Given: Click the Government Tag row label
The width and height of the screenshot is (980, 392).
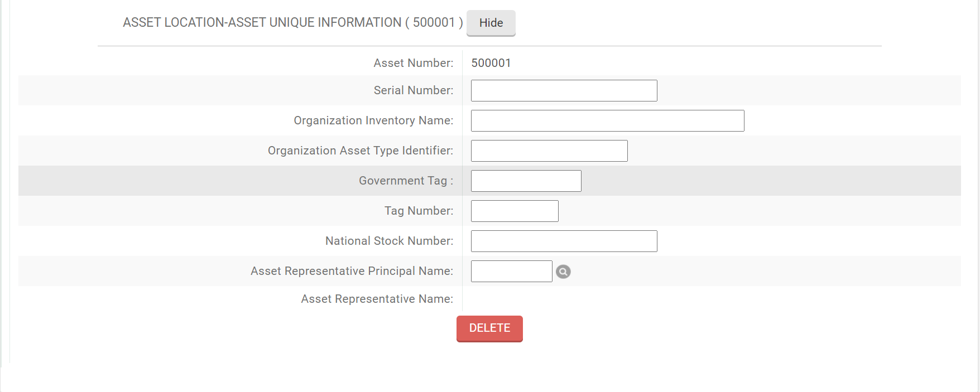Looking at the screenshot, I should (x=407, y=181).
